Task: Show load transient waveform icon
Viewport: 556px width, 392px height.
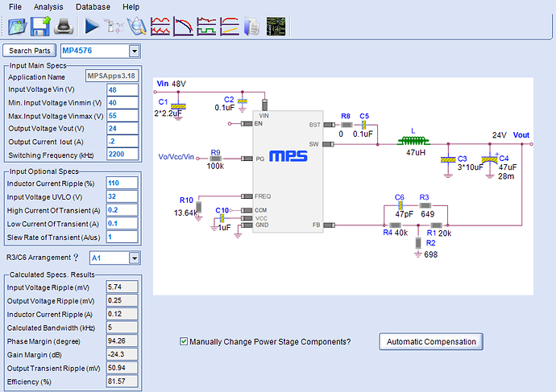Action: 206,27
